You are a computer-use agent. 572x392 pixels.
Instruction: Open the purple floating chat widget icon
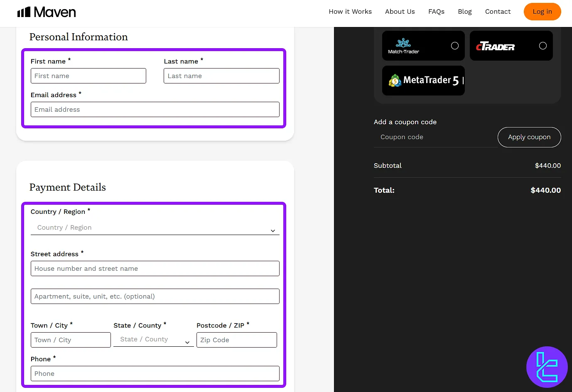[x=547, y=367]
